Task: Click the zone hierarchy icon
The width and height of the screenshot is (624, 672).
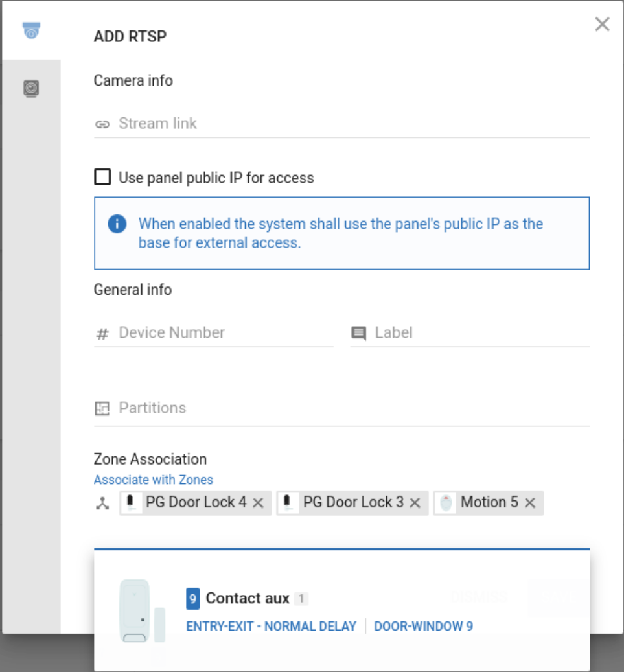Action: click(x=102, y=504)
